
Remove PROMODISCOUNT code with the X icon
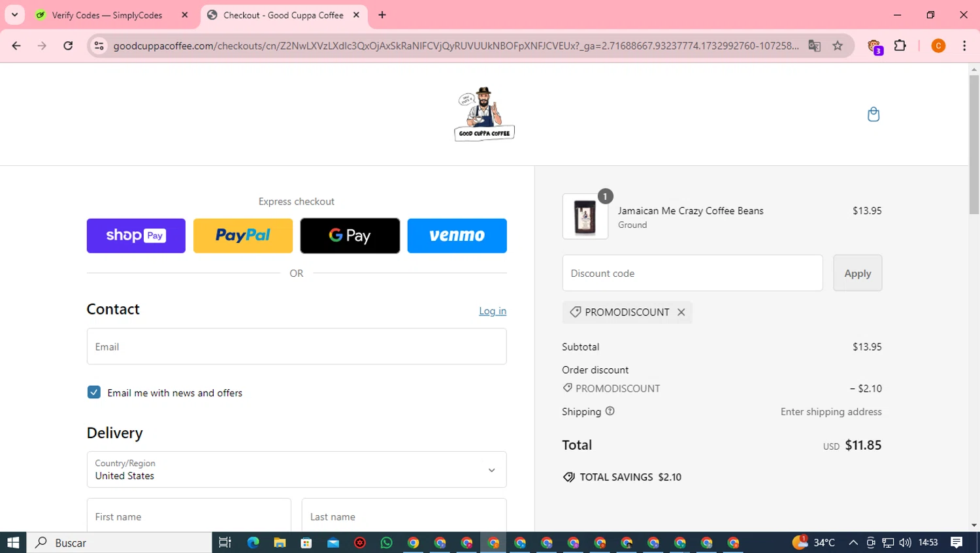tap(681, 312)
